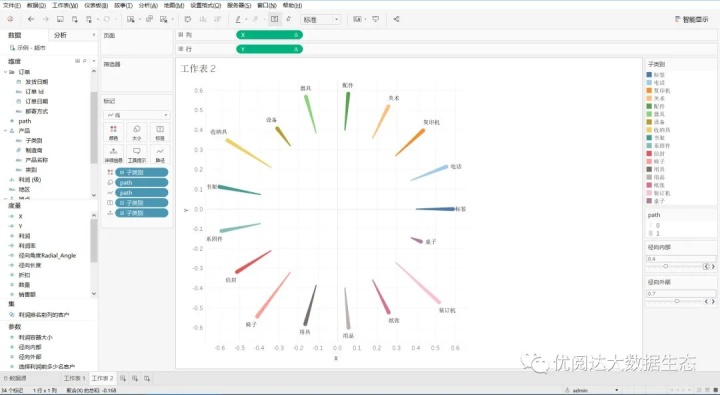Collapse the 产品 hierarchy in dimensions

[x=5, y=131]
